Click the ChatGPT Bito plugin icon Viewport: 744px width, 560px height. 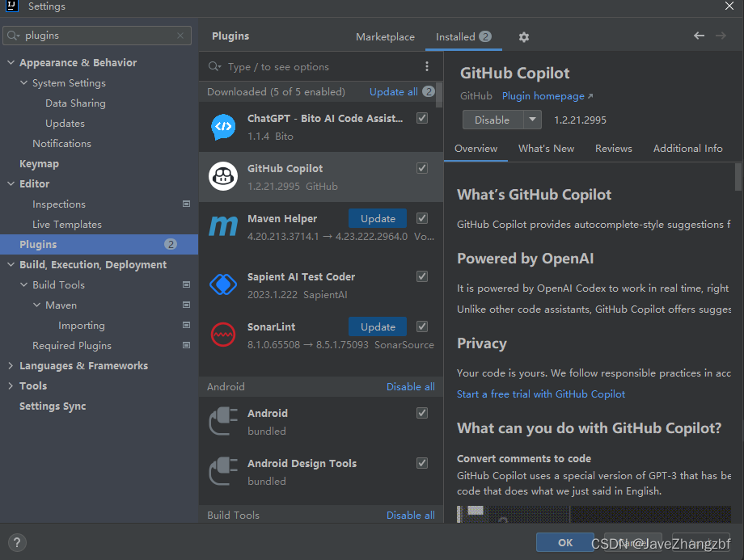click(222, 126)
